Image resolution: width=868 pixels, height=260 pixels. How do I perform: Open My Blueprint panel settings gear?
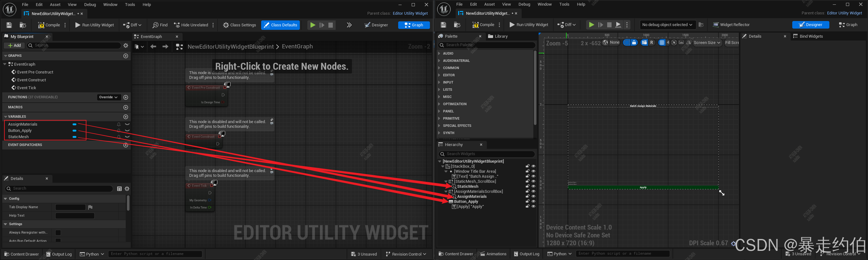click(x=126, y=46)
